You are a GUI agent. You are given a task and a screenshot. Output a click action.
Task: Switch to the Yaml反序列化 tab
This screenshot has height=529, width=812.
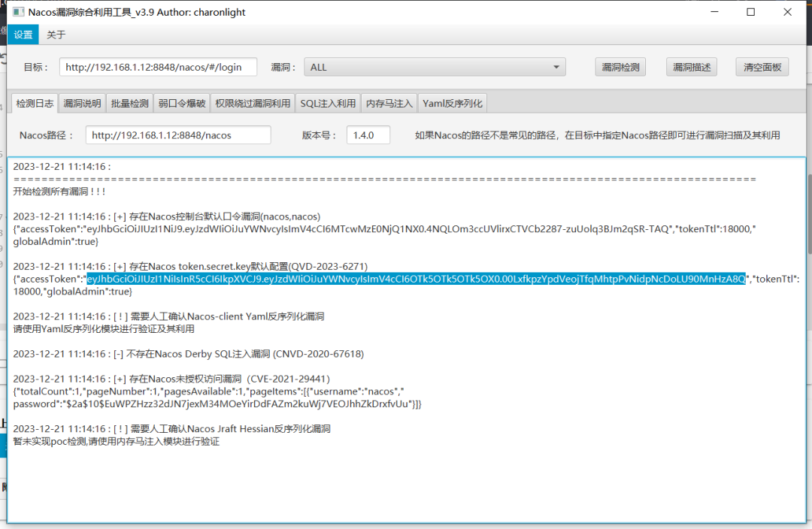click(x=452, y=104)
